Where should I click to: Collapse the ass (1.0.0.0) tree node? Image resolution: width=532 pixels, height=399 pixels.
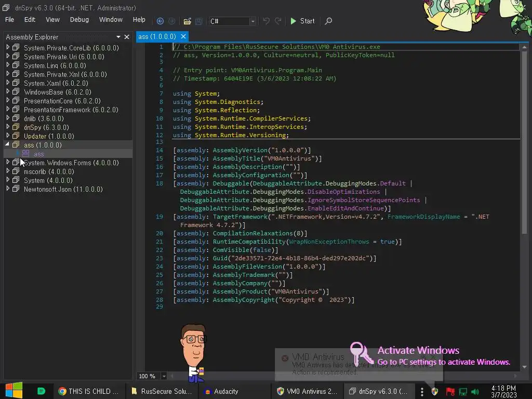coord(7,144)
